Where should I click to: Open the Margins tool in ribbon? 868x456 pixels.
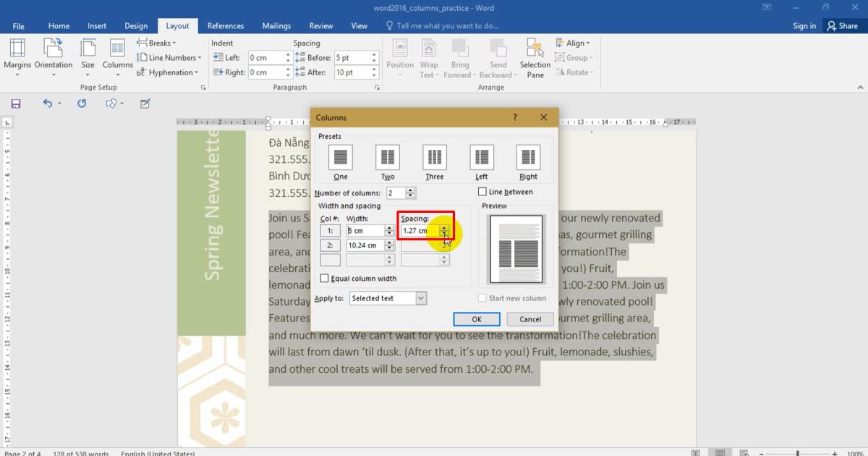pos(17,57)
